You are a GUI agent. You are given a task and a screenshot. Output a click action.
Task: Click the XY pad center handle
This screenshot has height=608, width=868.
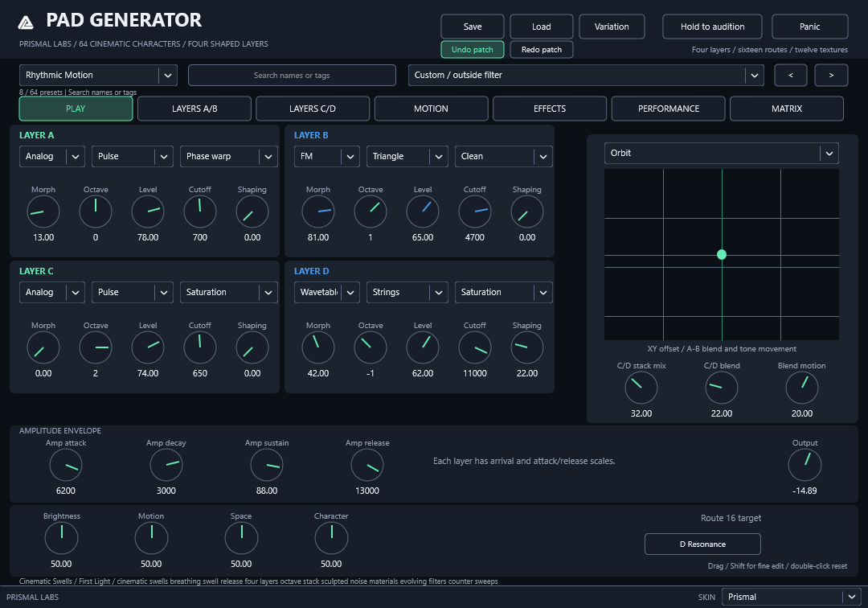click(722, 255)
